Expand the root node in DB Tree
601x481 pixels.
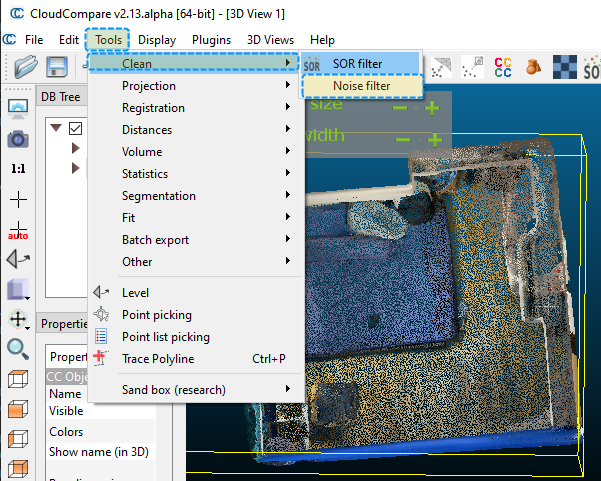[56, 128]
